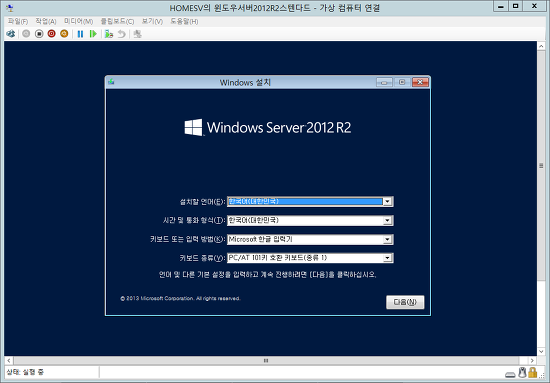Click the 시간 및 통화 형식(T) label

(194, 221)
